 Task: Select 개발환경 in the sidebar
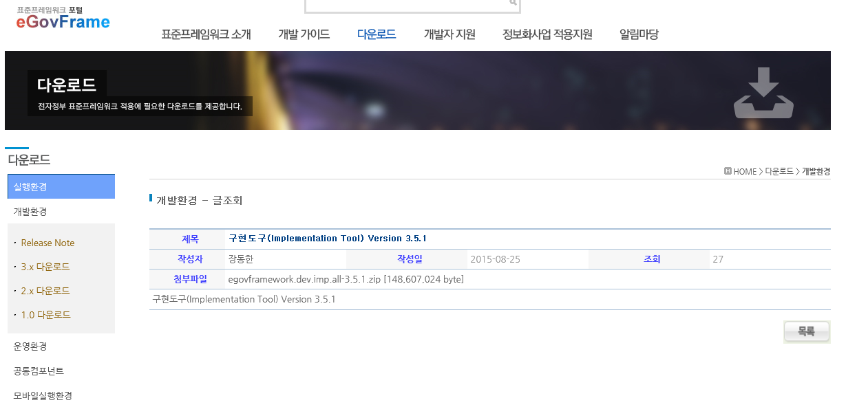pos(30,212)
